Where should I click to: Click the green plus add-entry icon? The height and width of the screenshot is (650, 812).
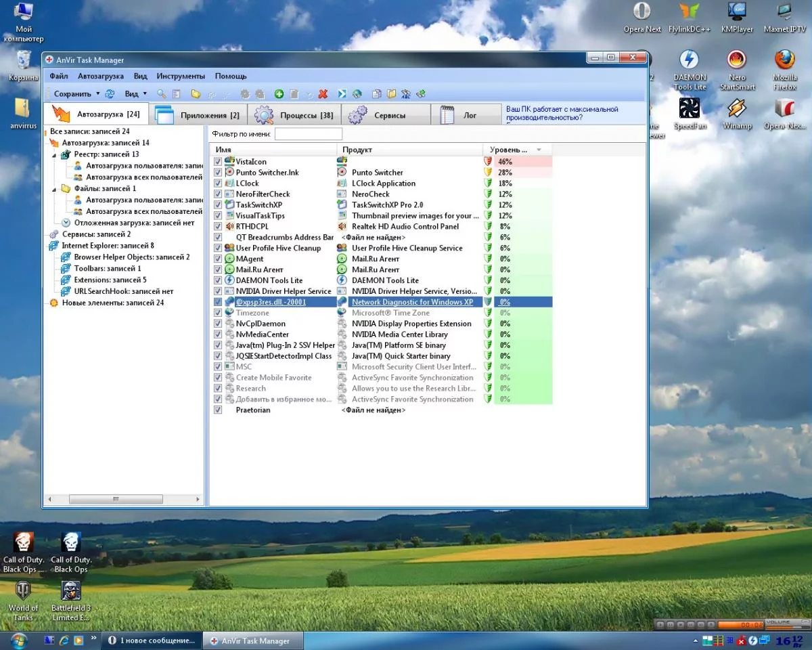point(279,94)
